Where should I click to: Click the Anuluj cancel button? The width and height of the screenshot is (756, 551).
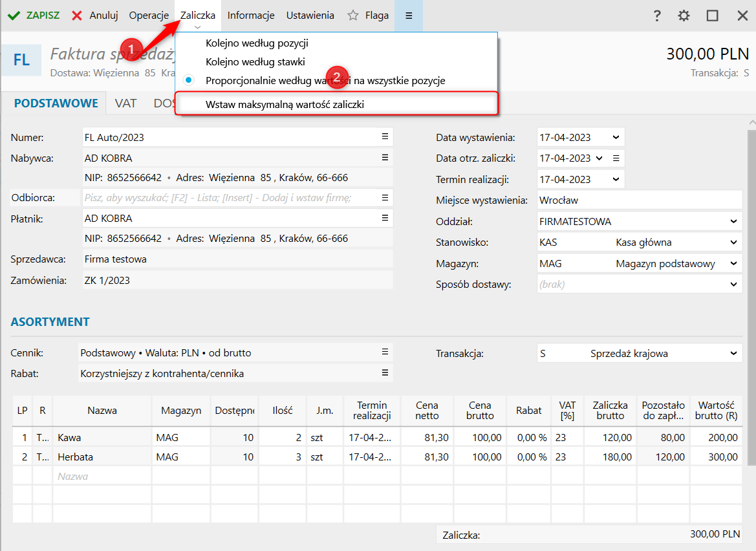pyautogui.click(x=95, y=16)
